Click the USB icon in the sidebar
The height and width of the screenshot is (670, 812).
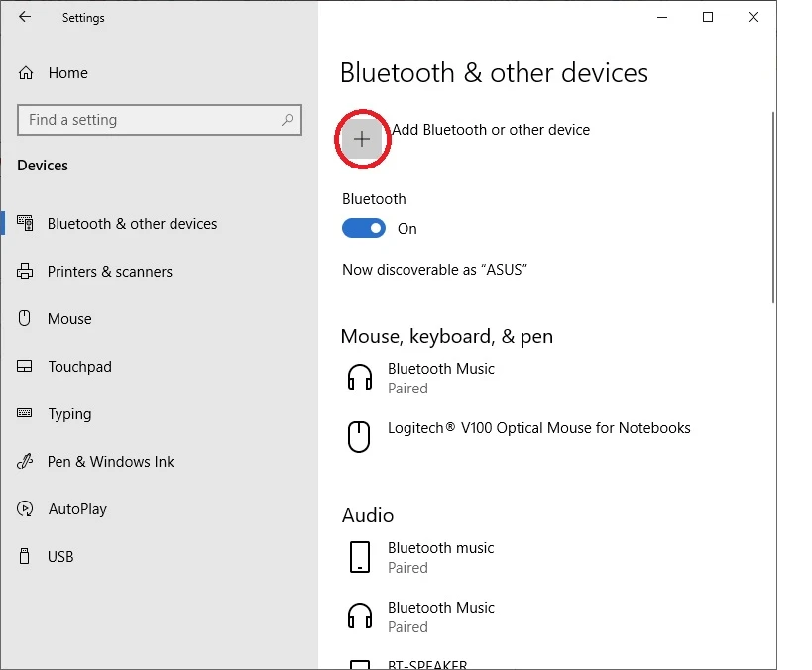coord(26,557)
